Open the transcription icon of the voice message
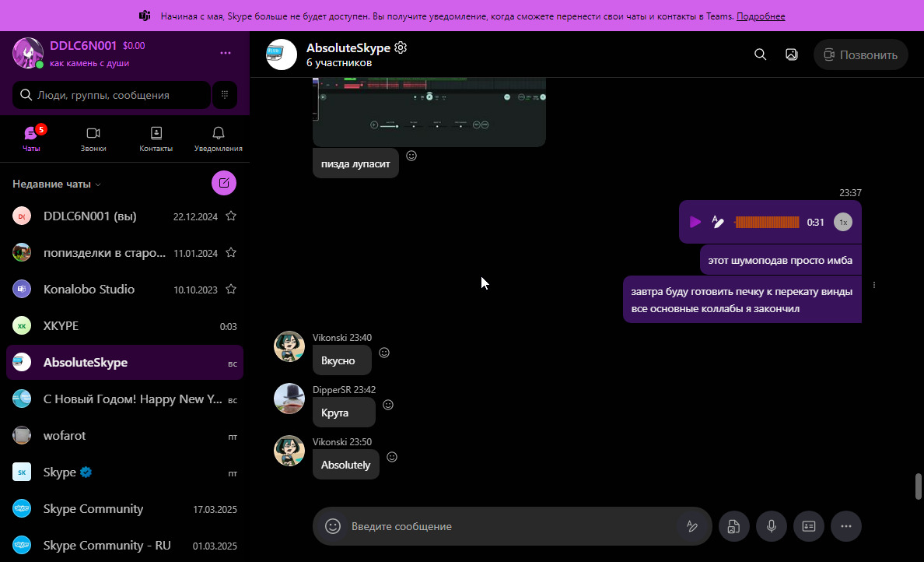 click(718, 222)
